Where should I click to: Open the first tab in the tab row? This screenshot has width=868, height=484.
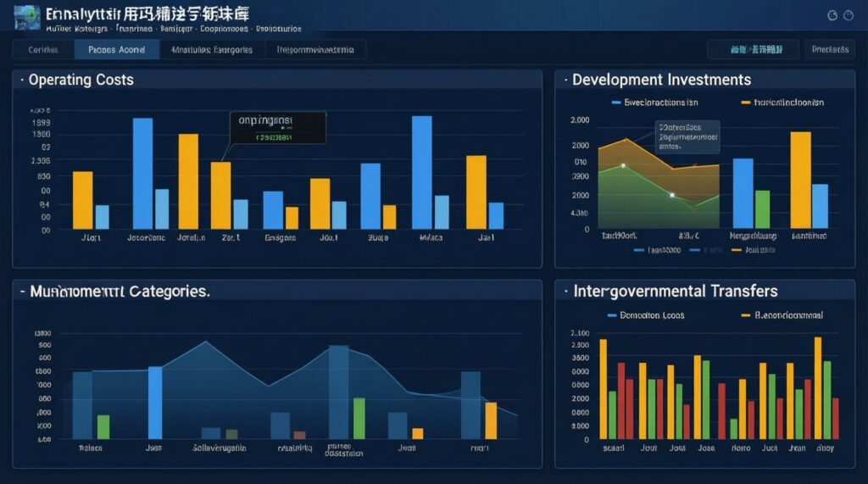(43, 50)
